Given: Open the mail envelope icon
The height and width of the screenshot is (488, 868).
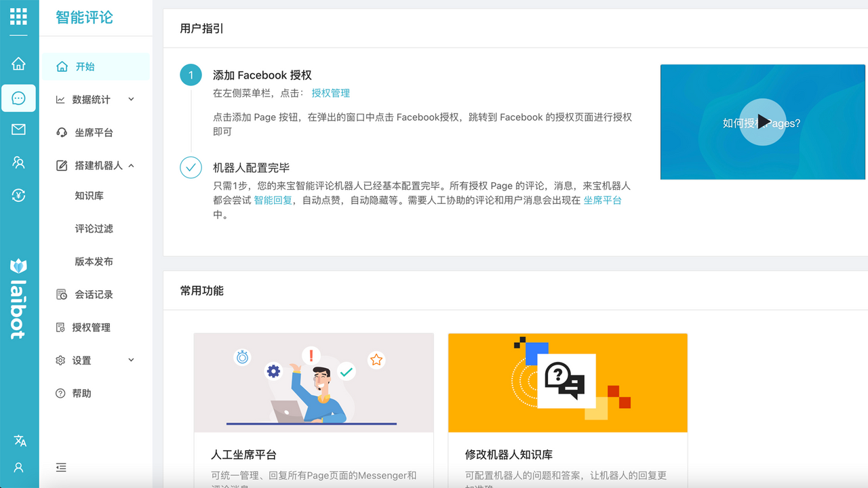Looking at the screenshot, I should pyautogui.click(x=18, y=129).
